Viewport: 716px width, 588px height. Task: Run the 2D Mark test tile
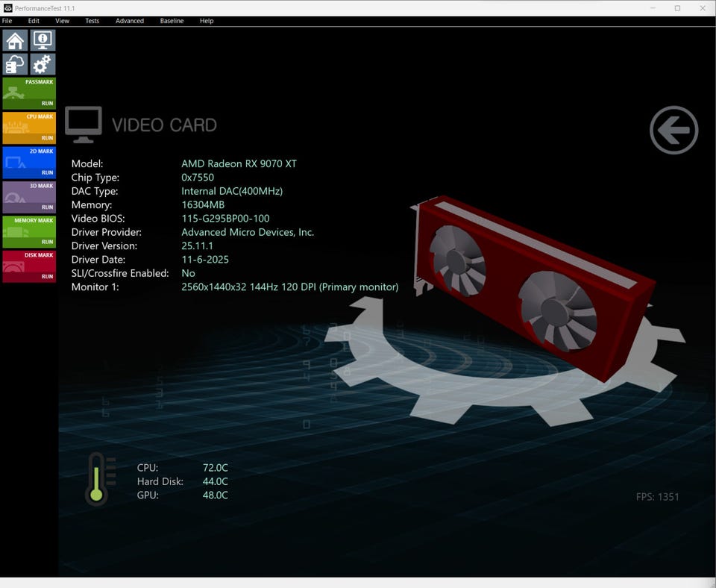29,163
